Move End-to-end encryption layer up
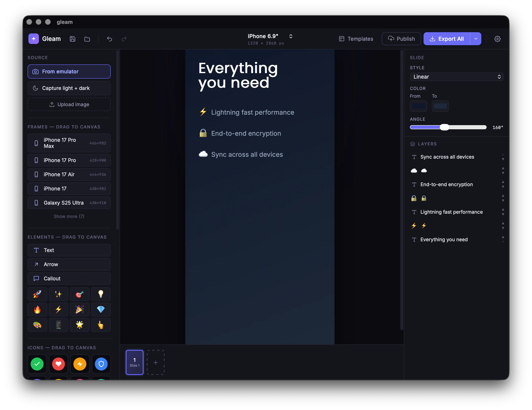Viewport: 532px width, 410px height. (503, 182)
